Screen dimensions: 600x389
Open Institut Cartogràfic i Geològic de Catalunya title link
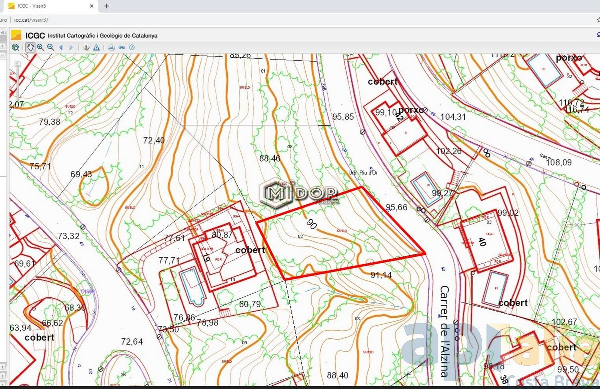pos(102,36)
